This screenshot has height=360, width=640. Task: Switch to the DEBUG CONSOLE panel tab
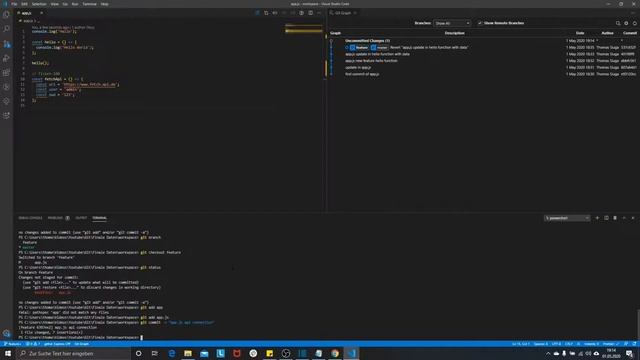point(30,218)
